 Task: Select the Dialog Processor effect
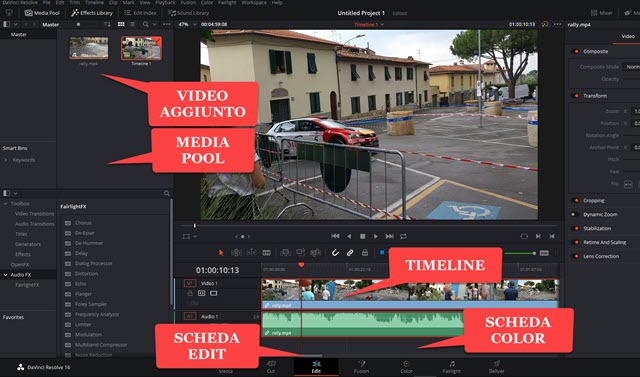click(93, 264)
